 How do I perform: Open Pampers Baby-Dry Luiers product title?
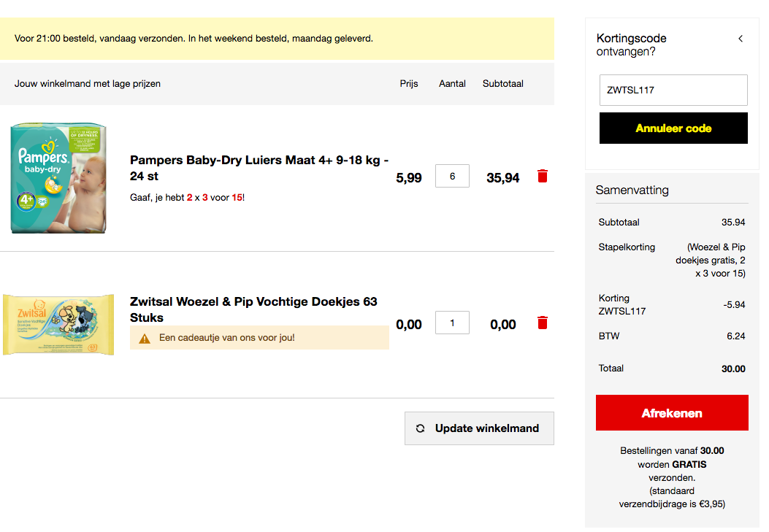click(259, 168)
